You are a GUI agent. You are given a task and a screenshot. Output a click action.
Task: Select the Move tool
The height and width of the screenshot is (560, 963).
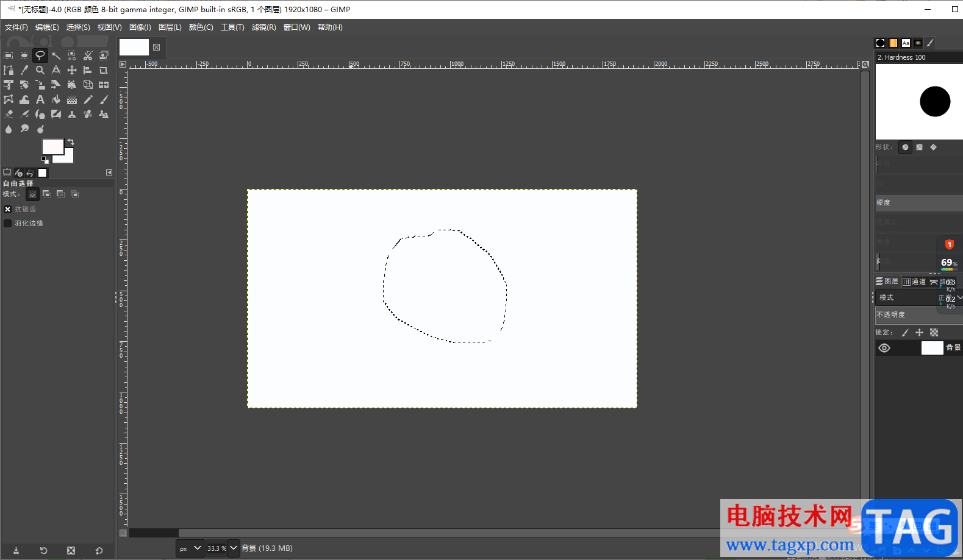72,70
